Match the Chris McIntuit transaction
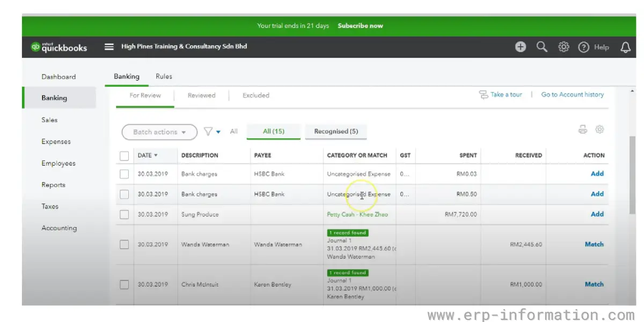This screenshot has width=644, height=322. pos(594,284)
